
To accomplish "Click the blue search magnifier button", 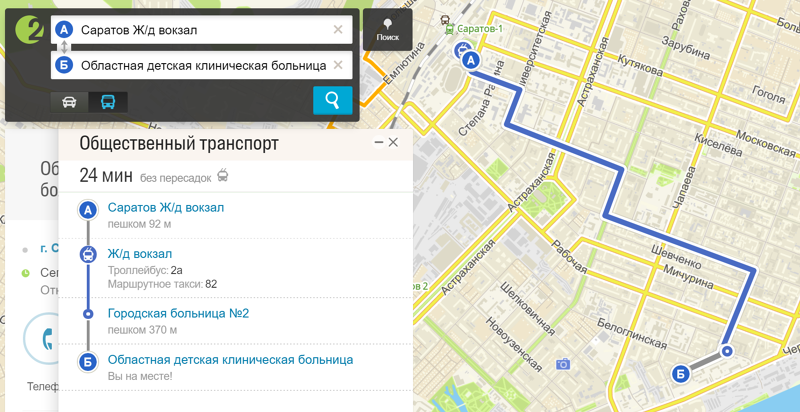I will [x=333, y=100].
